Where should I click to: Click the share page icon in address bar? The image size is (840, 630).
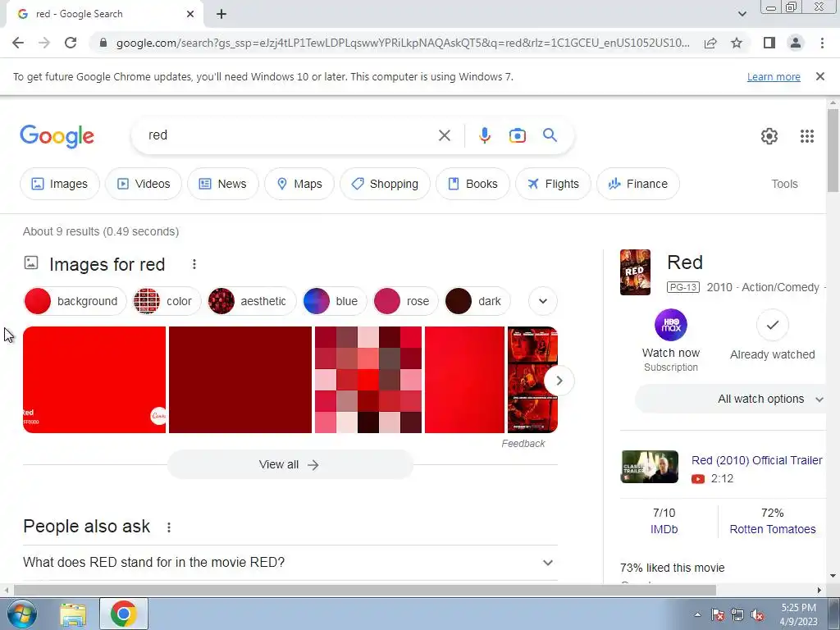tap(710, 43)
